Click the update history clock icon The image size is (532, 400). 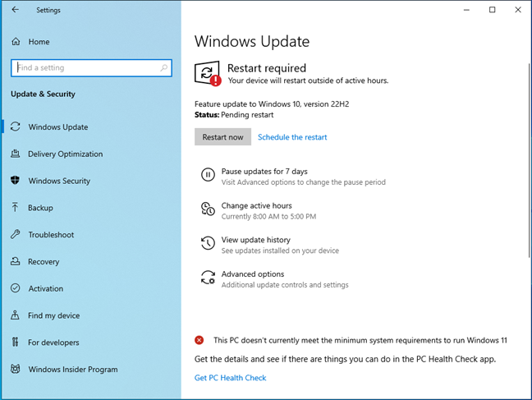click(208, 243)
